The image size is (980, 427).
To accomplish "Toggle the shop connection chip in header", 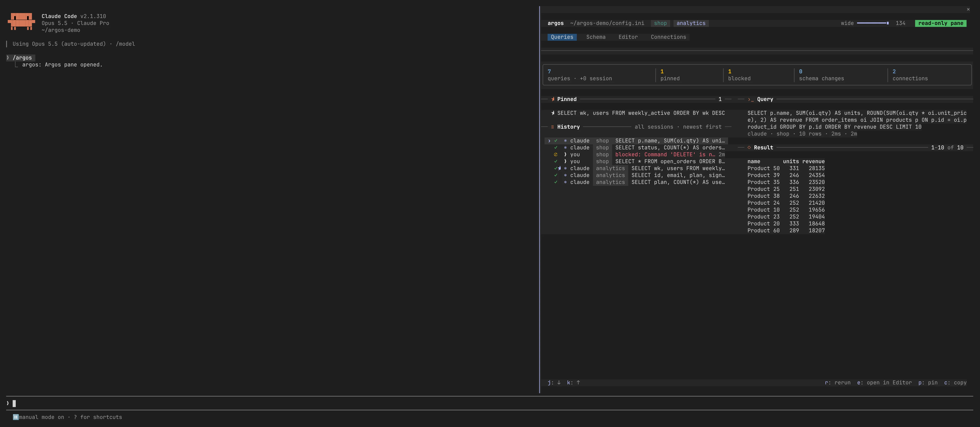I will 660,23.
